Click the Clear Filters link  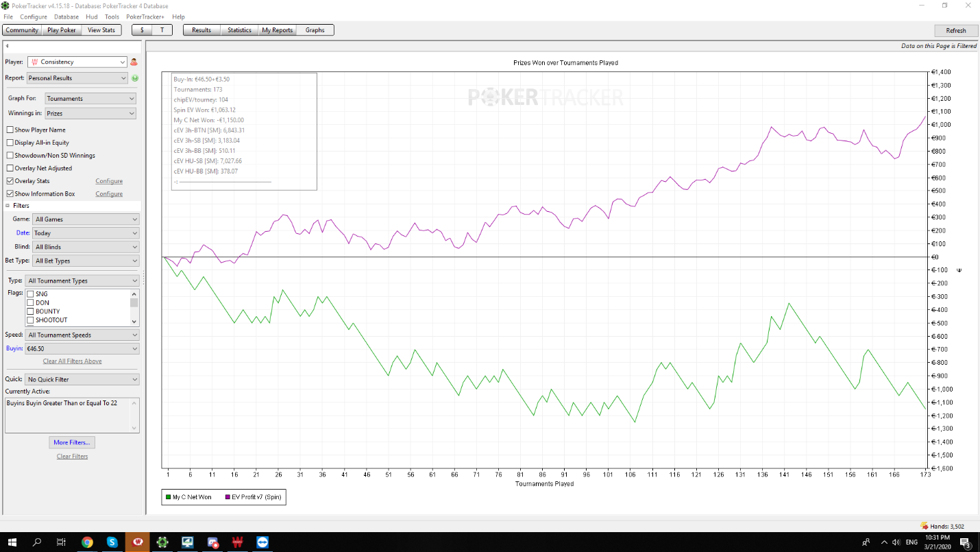72,457
